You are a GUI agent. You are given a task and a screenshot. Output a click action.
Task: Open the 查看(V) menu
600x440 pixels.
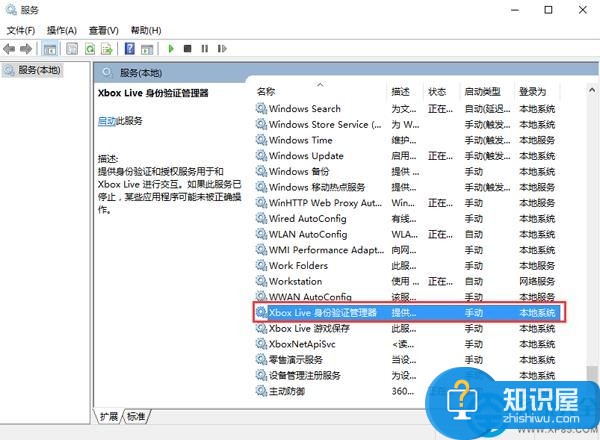pyautogui.click(x=104, y=30)
